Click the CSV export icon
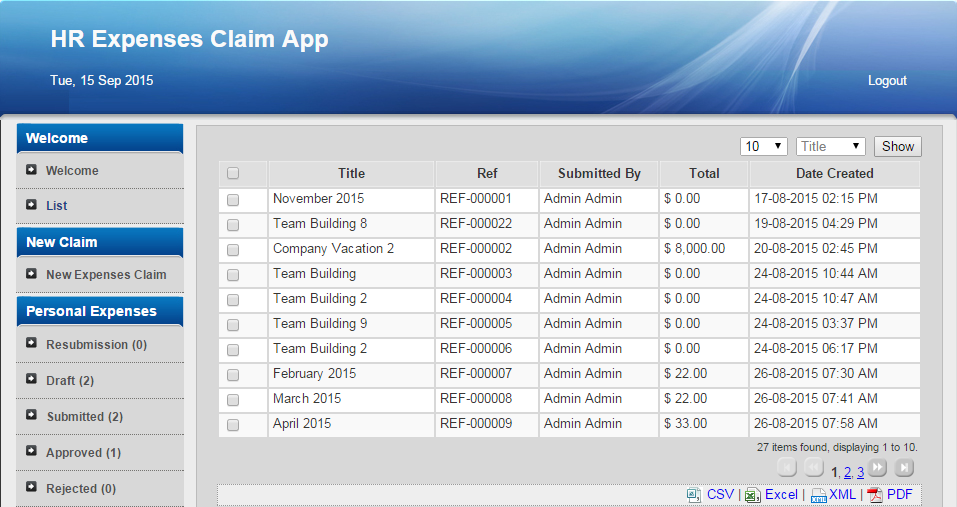957x507 pixels. click(x=694, y=495)
